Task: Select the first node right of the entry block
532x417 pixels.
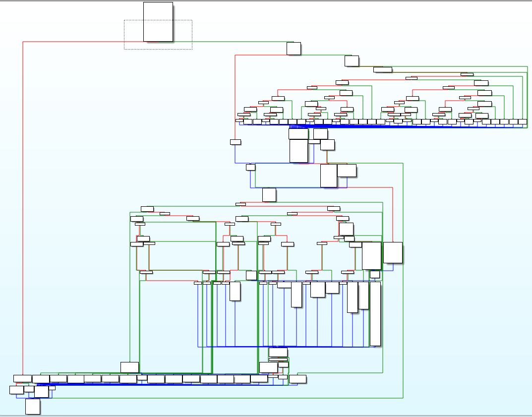Action: click(294, 49)
